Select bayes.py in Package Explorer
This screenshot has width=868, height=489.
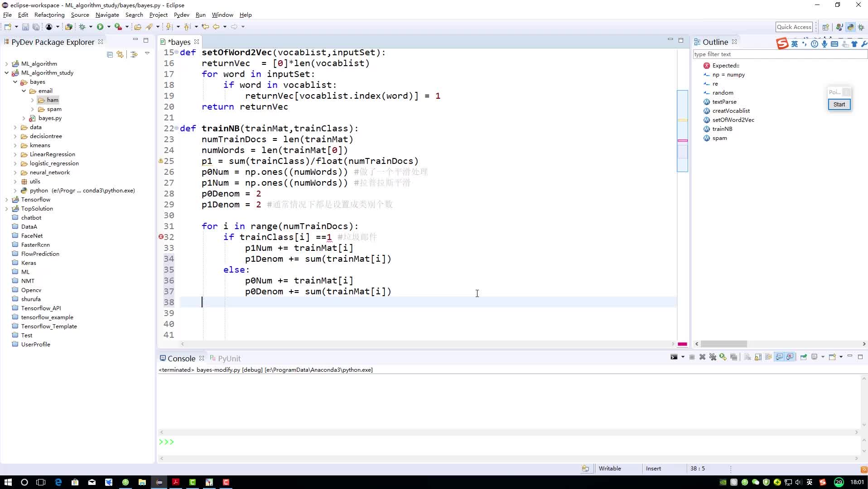(50, 118)
